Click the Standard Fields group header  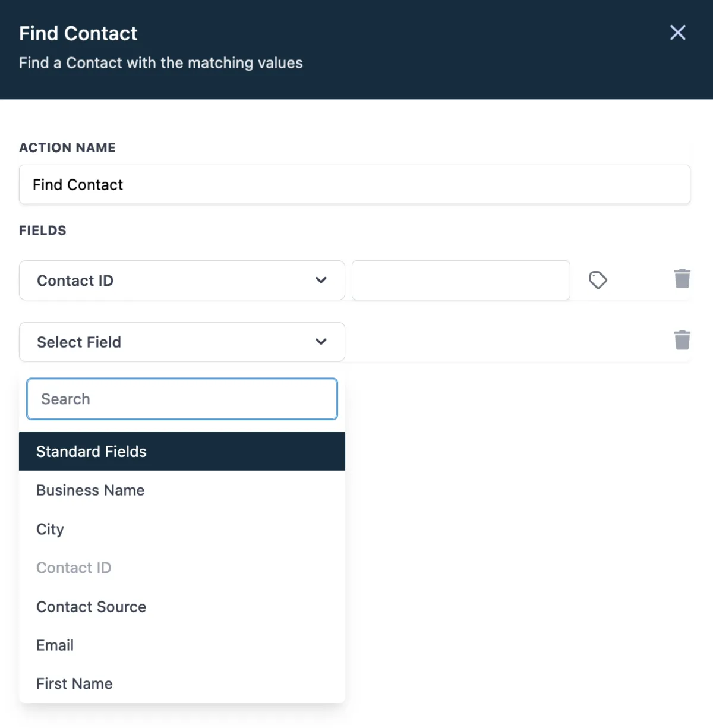click(x=182, y=452)
